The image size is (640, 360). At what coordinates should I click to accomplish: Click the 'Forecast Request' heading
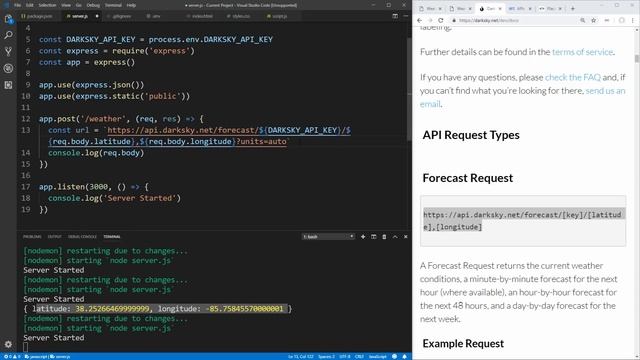point(468,178)
